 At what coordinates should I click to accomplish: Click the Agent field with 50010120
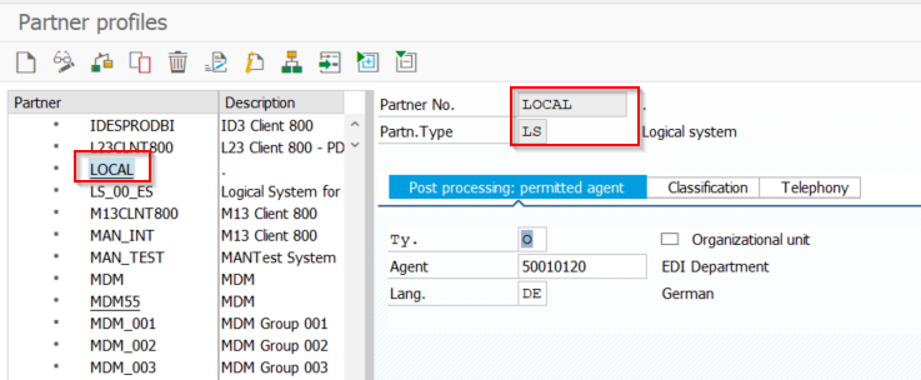(x=582, y=267)
